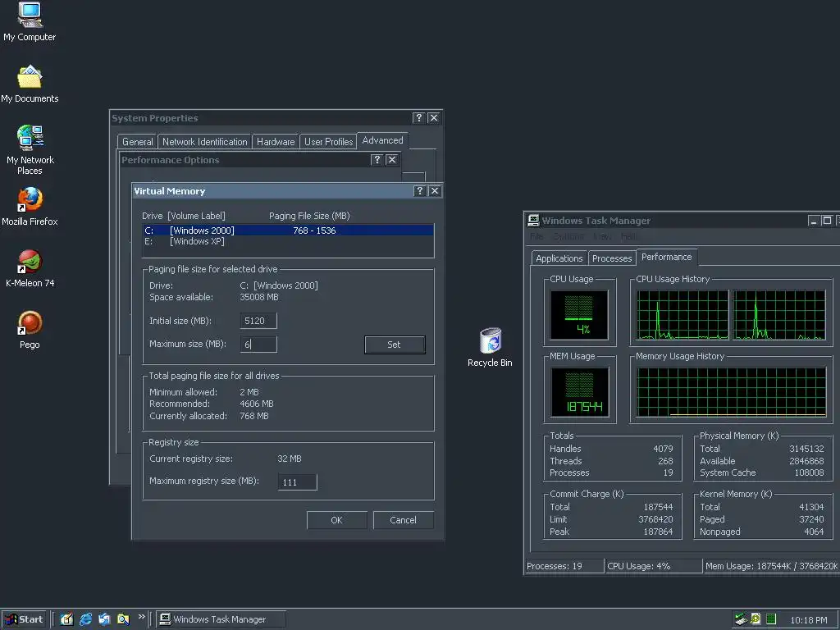The height and width of the screenshot is (630, 840).
Task: Click Performance Options help question button
Action: [377, 160]
